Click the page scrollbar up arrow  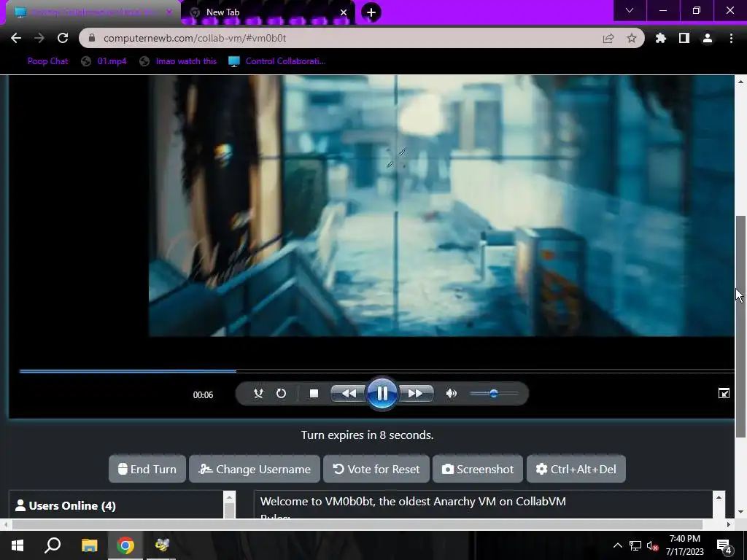(x=741, y=82)
